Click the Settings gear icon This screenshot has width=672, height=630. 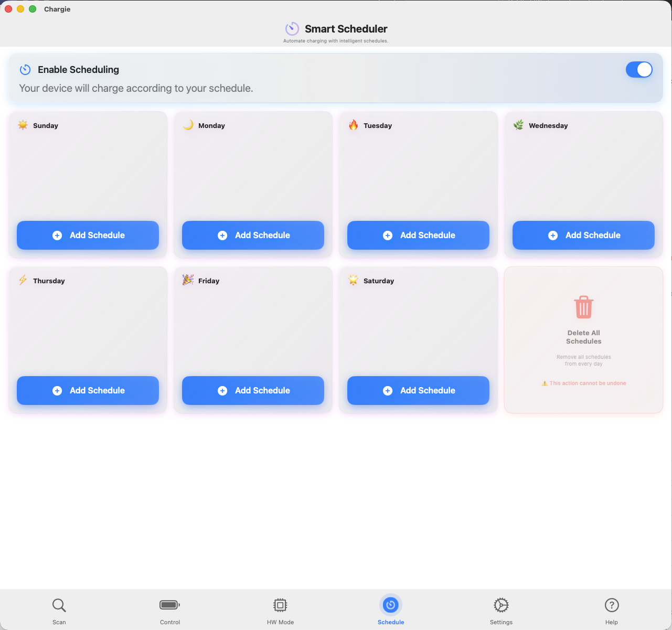pyautogui.click(x=501, y=605)
